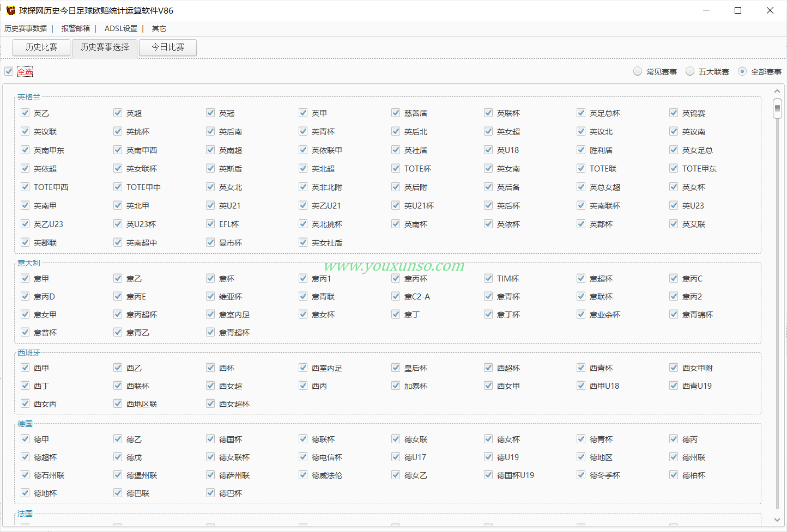This screenshot has width=787, height=532.
Task: Choose the 五大联赛 radio button
Action: pos(690,71)
